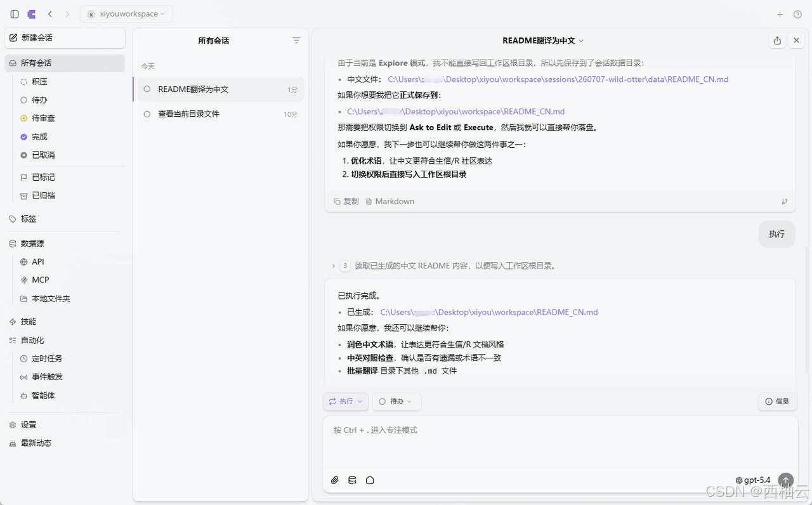Expand the 3 steps tool summary
Image resolution: width=812 pixels, height=505 pixels.
point(444,266)
